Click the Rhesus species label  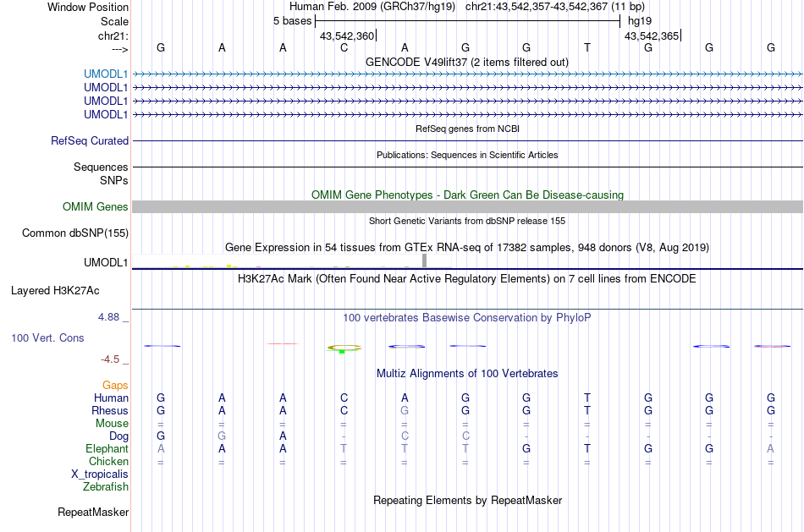110,410
